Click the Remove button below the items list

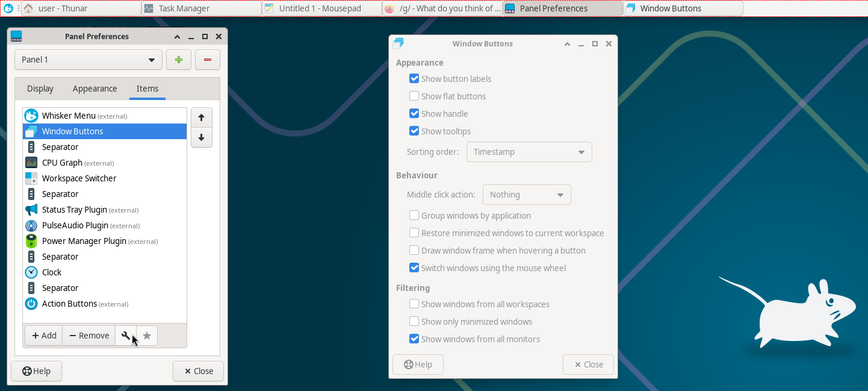89,336
